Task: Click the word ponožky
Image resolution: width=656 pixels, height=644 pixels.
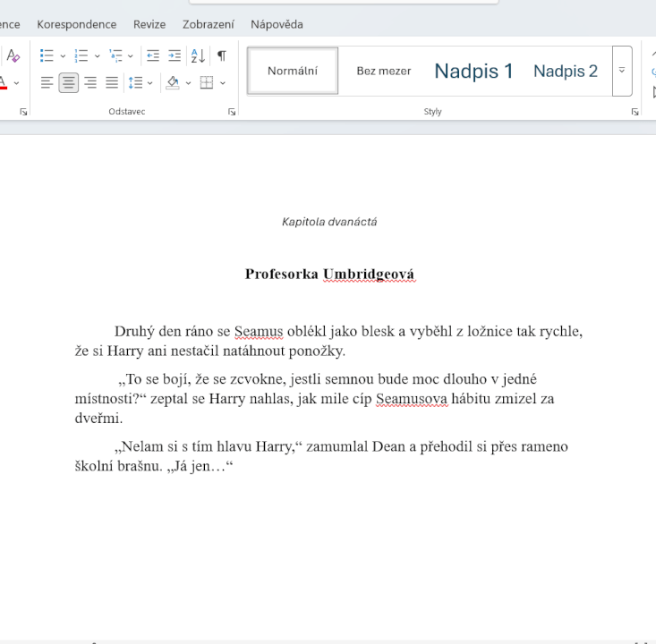Action: (317, 351)
